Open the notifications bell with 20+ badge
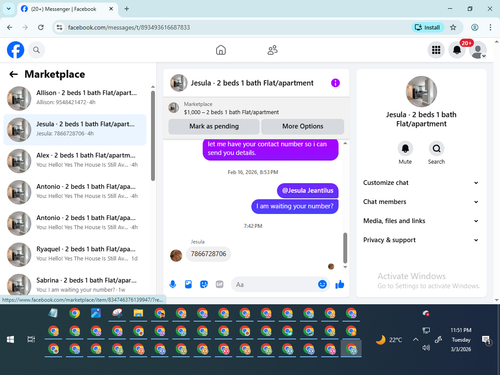The height and width of the screenshot is (375, 500). [x=457, y=50]
